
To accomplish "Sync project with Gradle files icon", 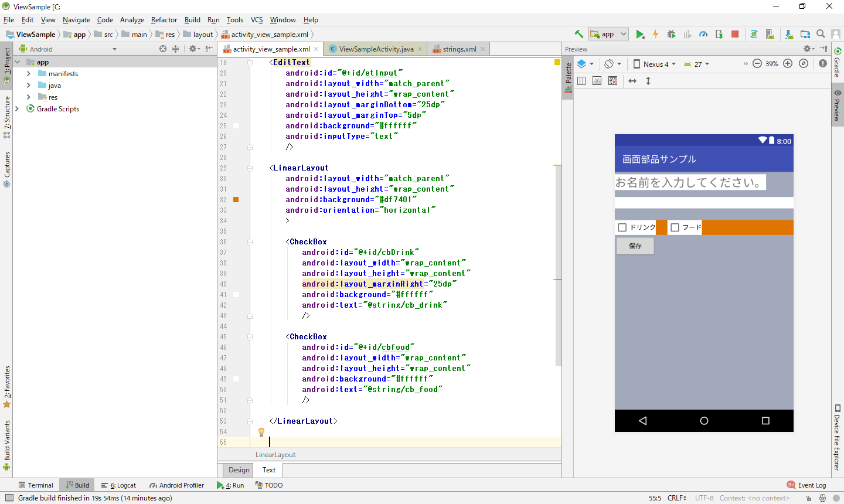I will coord(754,35).
